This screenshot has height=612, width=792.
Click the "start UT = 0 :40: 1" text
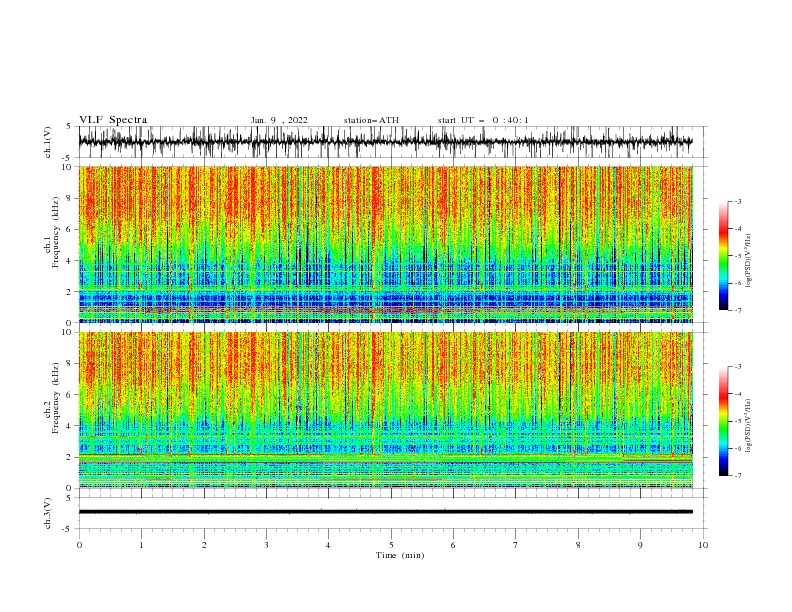483,120
